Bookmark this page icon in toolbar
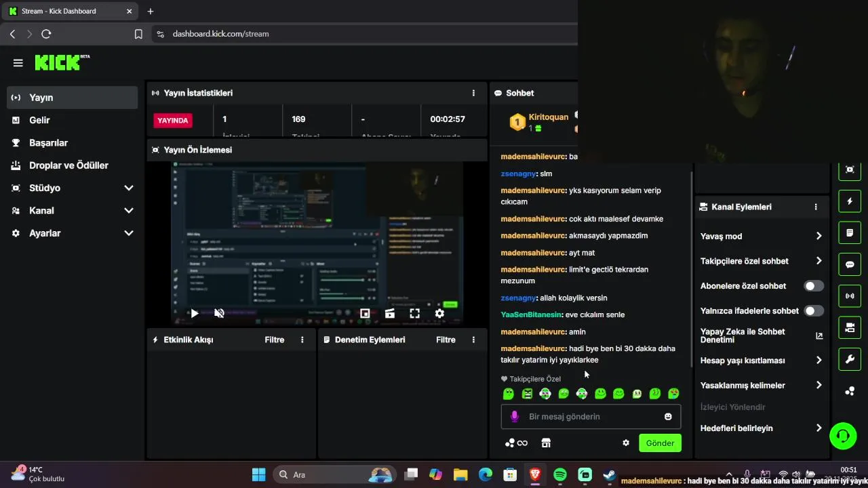Screen dimensions: 868x488 tap(138, 34)
